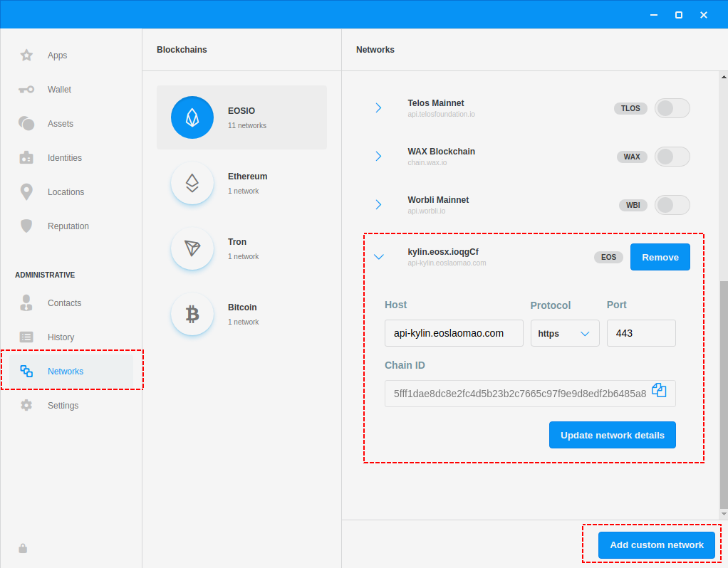
Task: Click Add custom network button
Action: (657, 545)
